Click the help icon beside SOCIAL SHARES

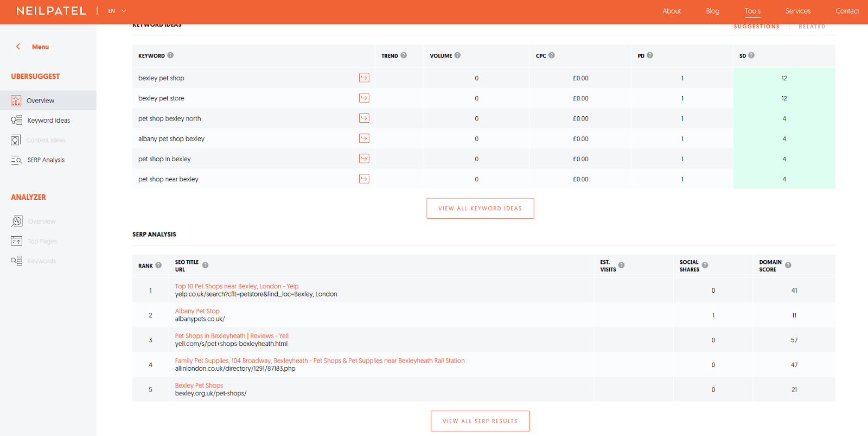coord(705,266)
